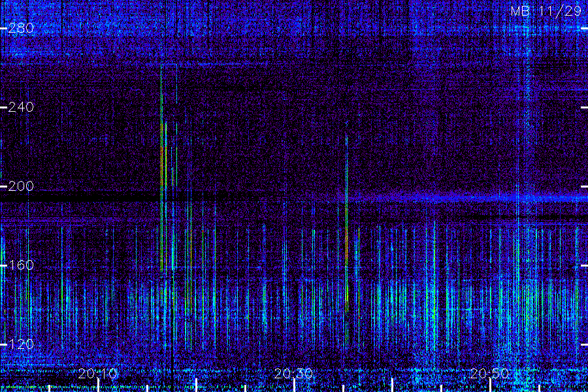Click the 20:10 time axis label
588x392 pixels.
click(97, 374)
